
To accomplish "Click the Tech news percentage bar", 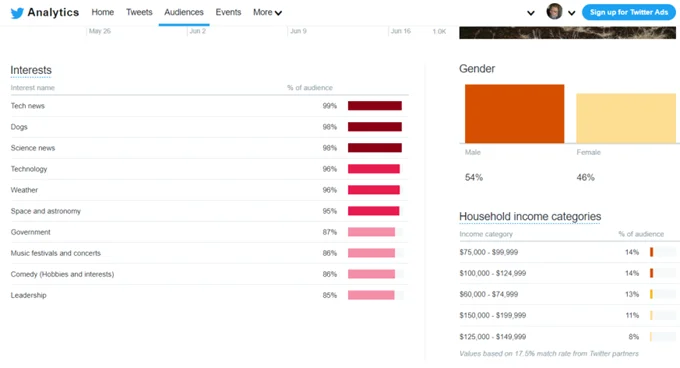I will [375, 106].
